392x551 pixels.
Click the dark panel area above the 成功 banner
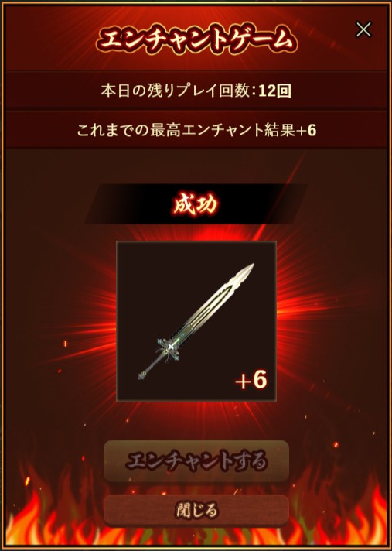tap(196, 166)
